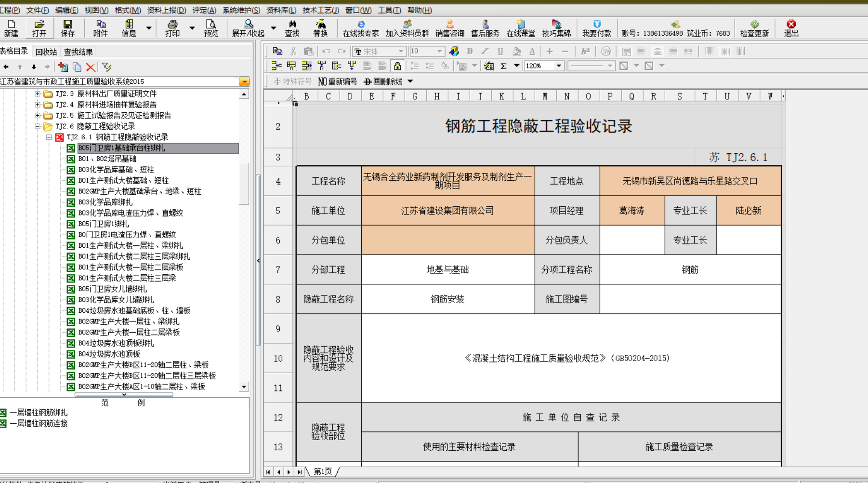Open a file with the 打开 icon
The image size is (868, 483).
pos(39,28)
